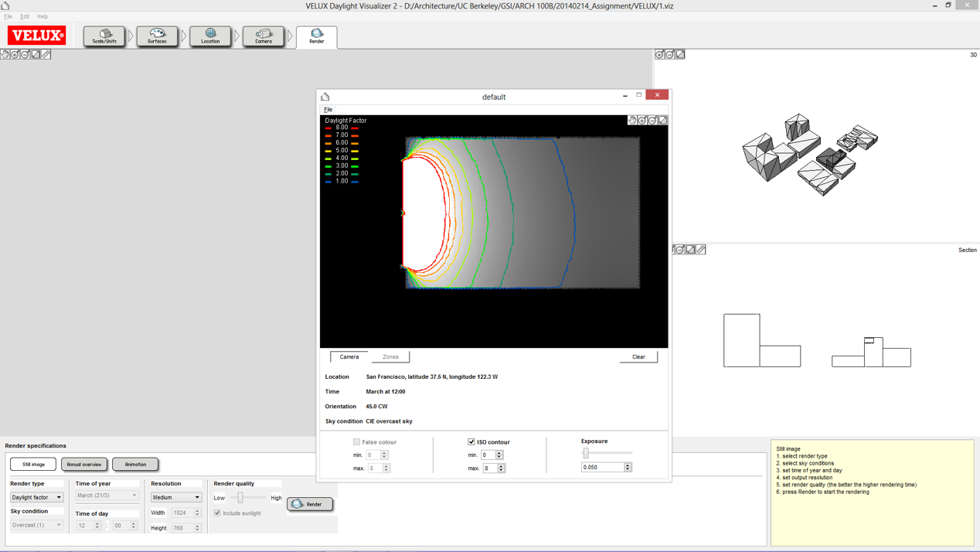Click the 'CIE overcast sky' text
This screenshot has width=980, height=552.
389,421
